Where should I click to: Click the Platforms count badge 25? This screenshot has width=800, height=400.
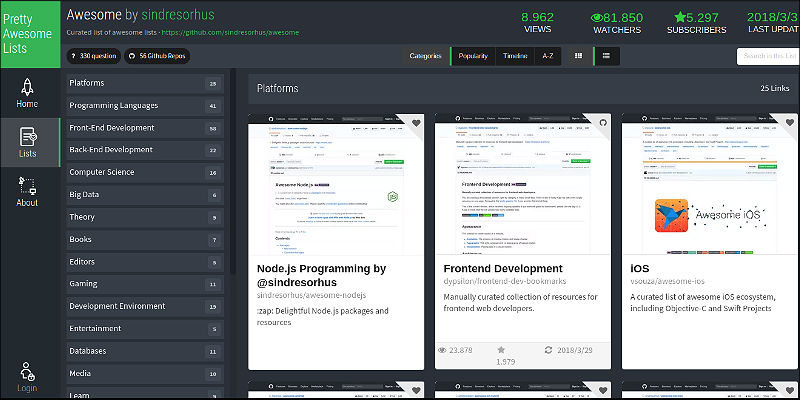click(x=213, y=84)
